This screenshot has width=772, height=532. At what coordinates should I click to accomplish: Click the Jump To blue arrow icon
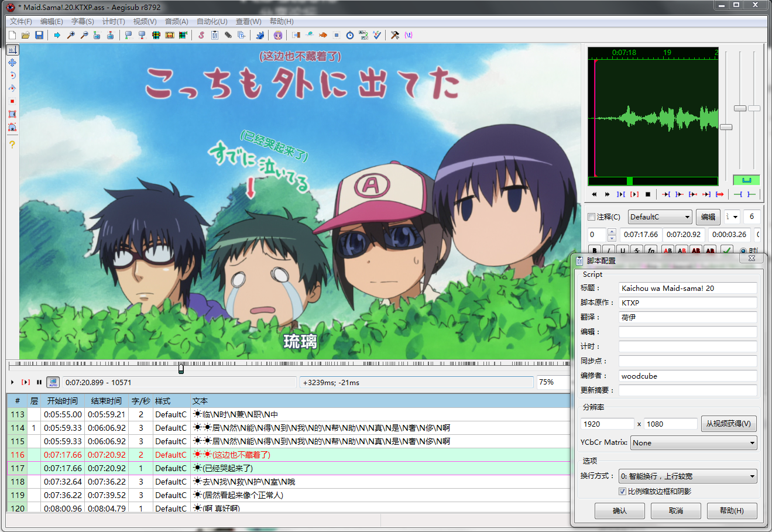(x=57, y=35)
